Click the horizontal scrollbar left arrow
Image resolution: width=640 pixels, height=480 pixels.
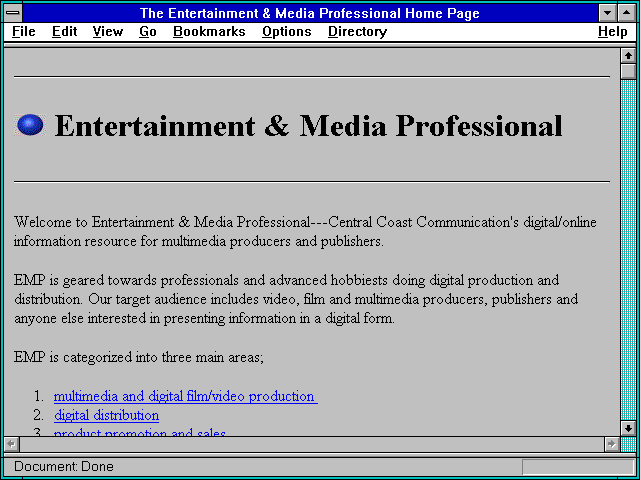[x=11, y=444]
